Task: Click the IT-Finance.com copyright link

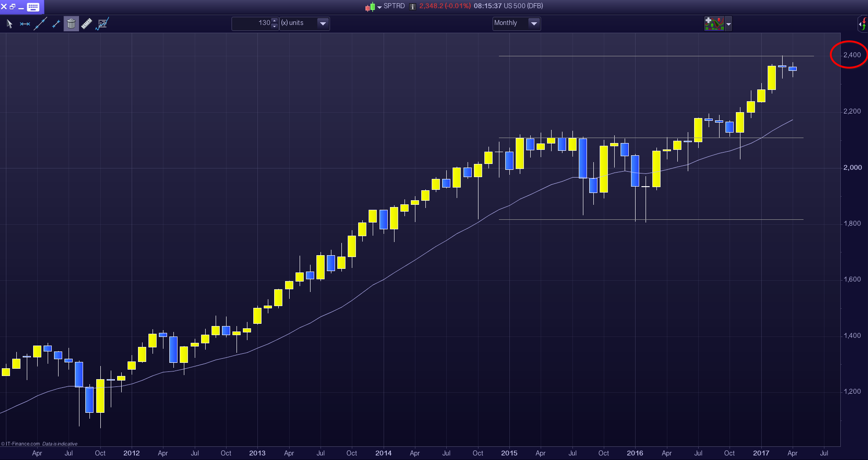Action: pyautogui.click(x=23, y=444)
